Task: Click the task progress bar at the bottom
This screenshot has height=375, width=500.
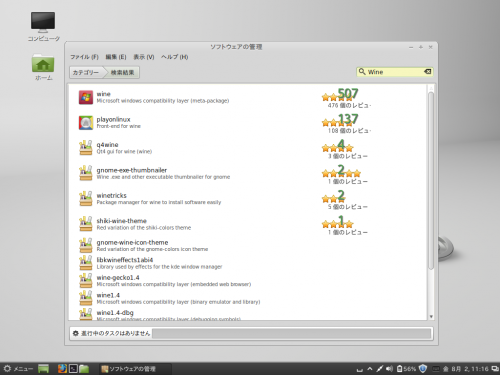Action: 291,333
